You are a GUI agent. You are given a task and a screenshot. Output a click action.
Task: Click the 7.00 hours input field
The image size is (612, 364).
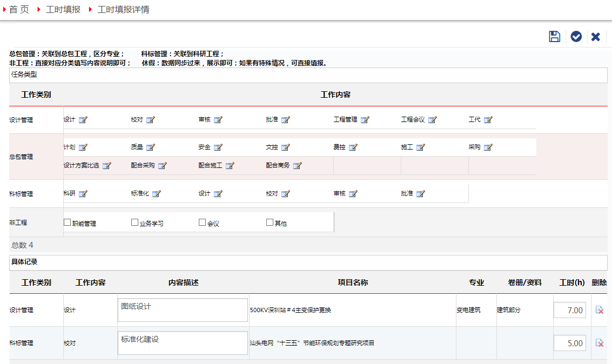tap(570, 310)
